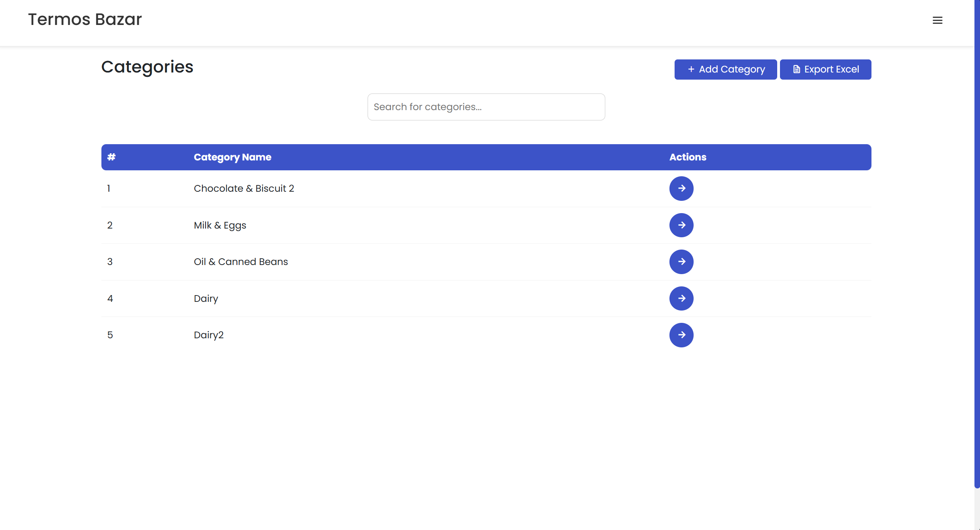Click the Dairy2 row arrow icon
This screenshot has height=530, width=980.
pos(681,335)
